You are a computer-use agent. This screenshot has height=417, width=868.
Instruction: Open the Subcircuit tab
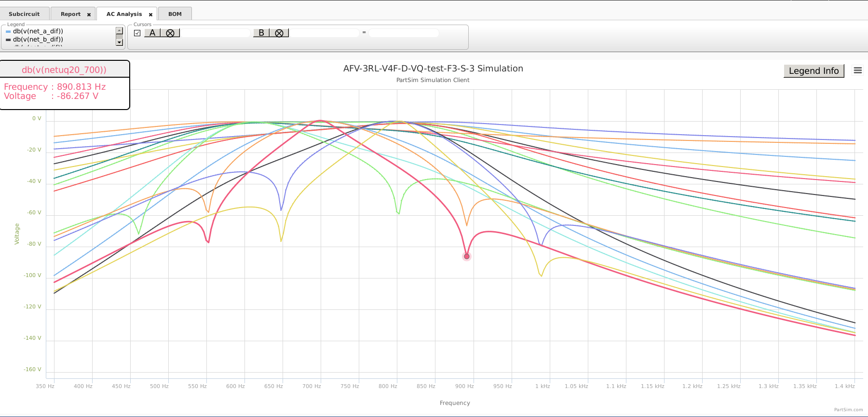(x=24, y=14)
